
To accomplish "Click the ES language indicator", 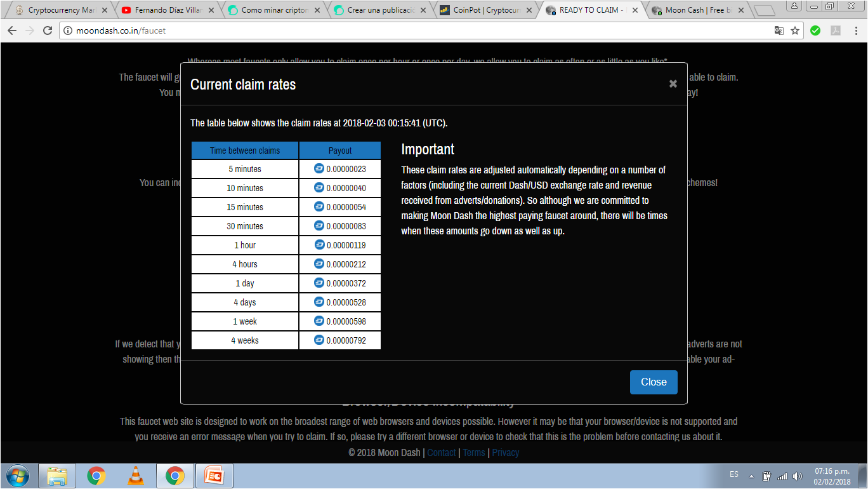I will tap(734, 474).
